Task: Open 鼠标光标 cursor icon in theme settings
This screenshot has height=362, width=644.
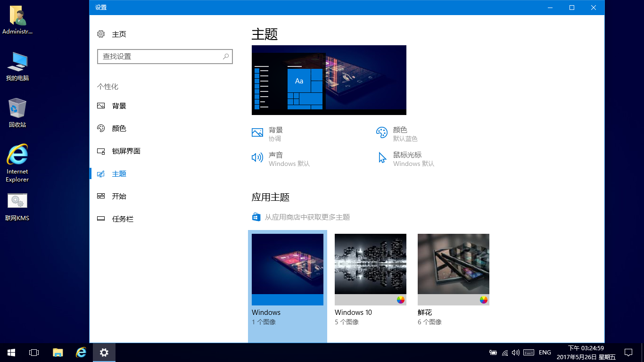Action: click(x=382, y=157)
